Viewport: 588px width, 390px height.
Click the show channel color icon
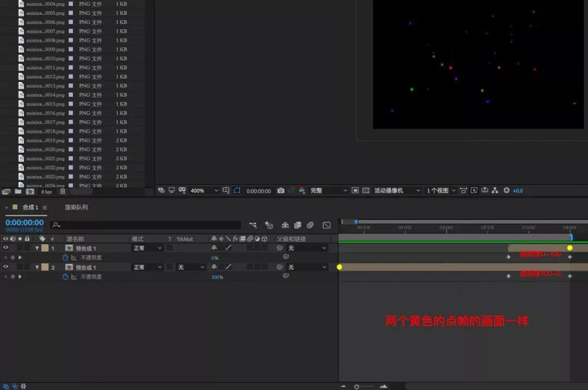(302, 191)
